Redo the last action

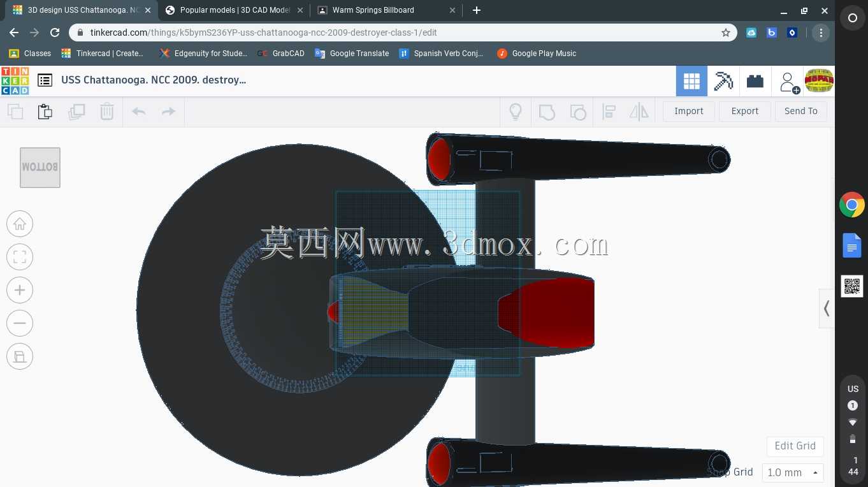168,112
